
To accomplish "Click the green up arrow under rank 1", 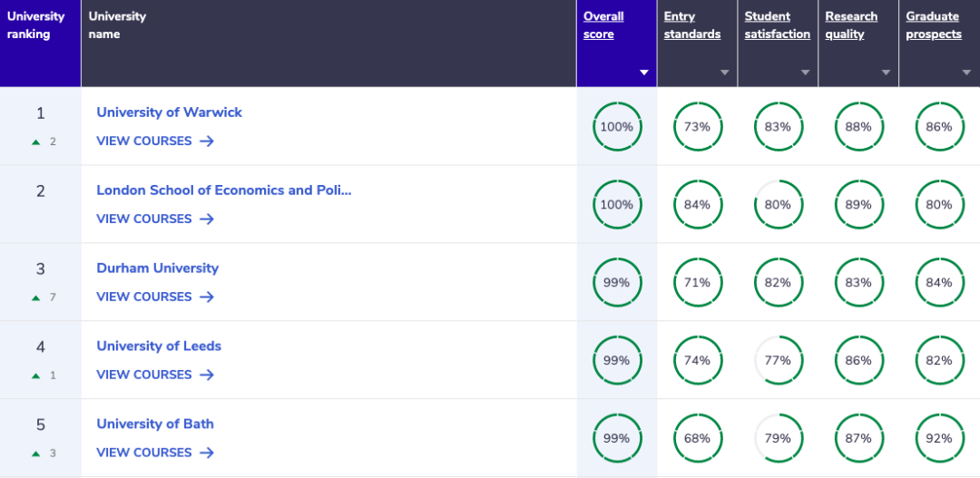I will [x=36, y=142].
